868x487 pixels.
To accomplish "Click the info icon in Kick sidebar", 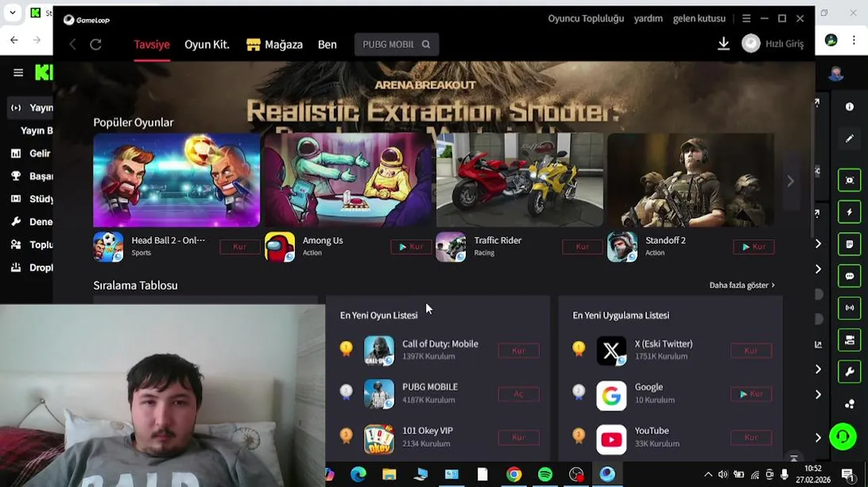I will pos(850,107).
